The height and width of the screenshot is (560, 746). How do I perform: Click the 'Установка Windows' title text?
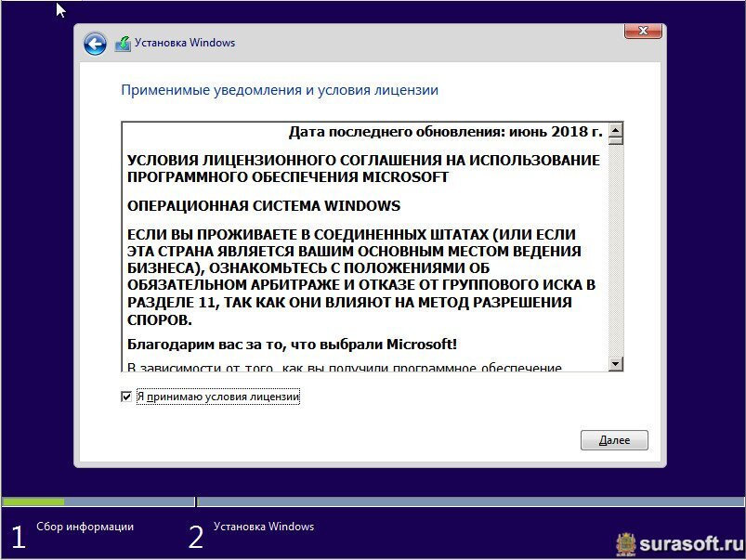tap(185, 43)
